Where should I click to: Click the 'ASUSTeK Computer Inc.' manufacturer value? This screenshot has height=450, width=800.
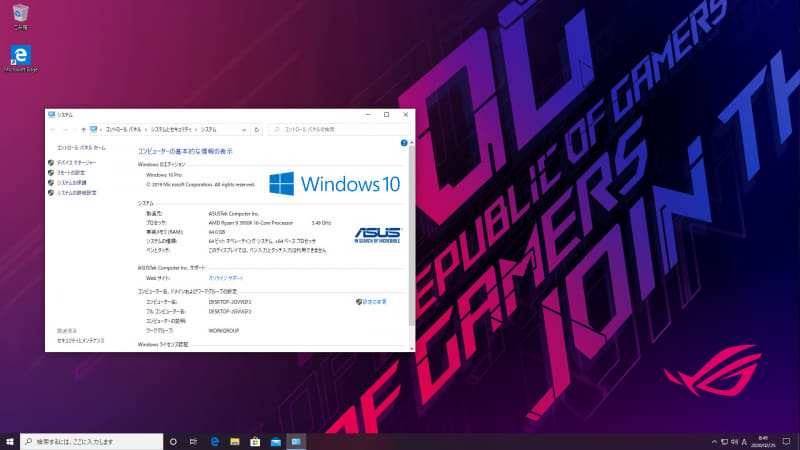tap(234, 214)
